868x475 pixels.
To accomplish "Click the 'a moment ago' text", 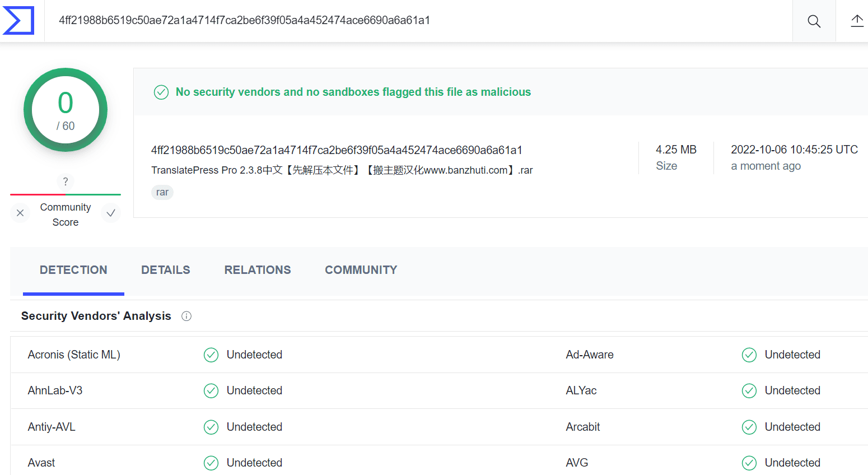I will coord(766,166).
